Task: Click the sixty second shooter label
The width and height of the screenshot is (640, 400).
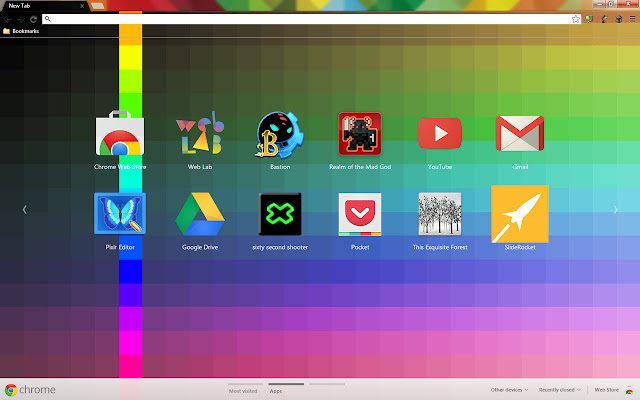Action: [x=280, y=247]
